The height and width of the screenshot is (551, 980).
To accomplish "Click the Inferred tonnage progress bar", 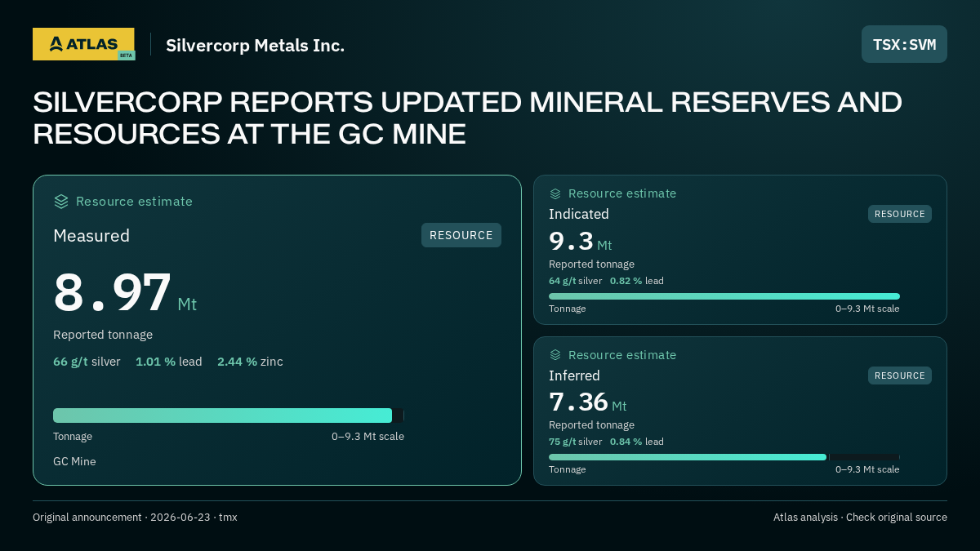I will pos(724,457).
